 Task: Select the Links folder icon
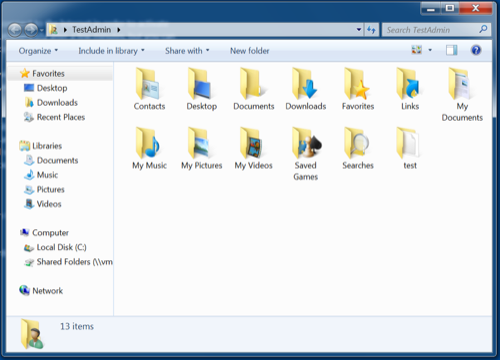pyautogui.click(x=408, y=83)
